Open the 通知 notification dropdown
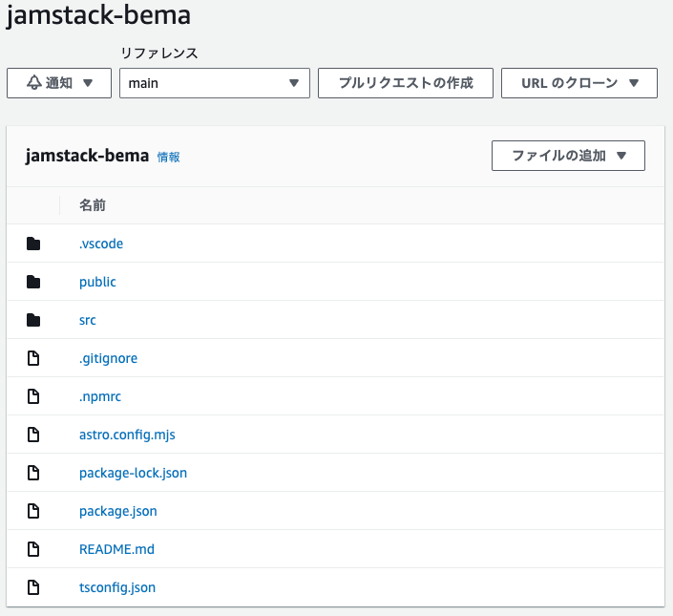Screen dimensions: 673x616 coord(59,83)
